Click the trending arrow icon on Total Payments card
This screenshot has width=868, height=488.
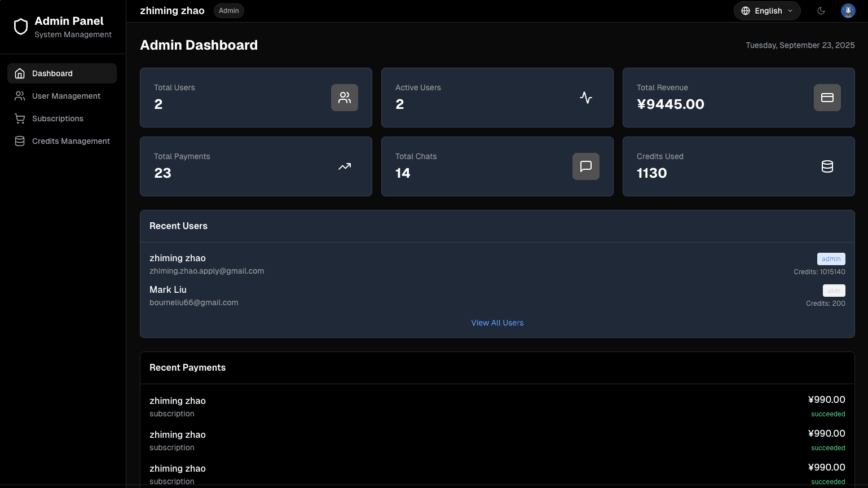coord(344,166)
